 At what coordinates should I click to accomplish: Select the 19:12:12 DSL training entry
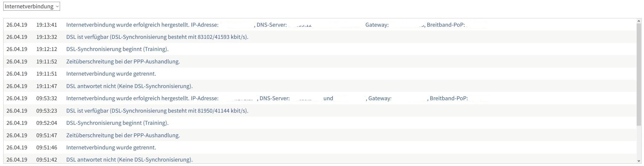[320, 49]
